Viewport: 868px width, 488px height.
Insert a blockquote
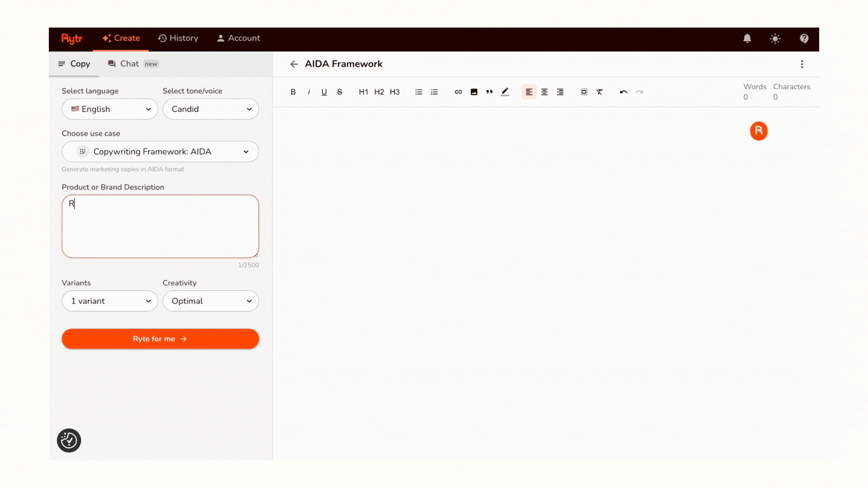489,92
